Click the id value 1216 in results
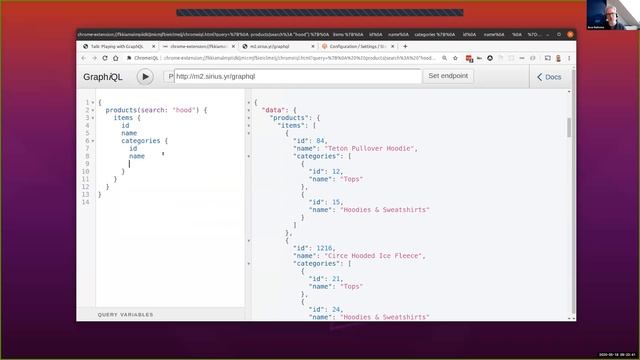Screen dimensions: 640x360 pos(325,248)
